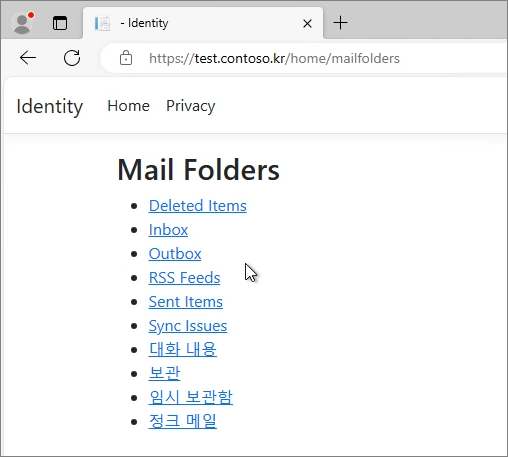Close the Identity browser tab
508x457 pixels.
pyautogui.click(x=307, y=23)
